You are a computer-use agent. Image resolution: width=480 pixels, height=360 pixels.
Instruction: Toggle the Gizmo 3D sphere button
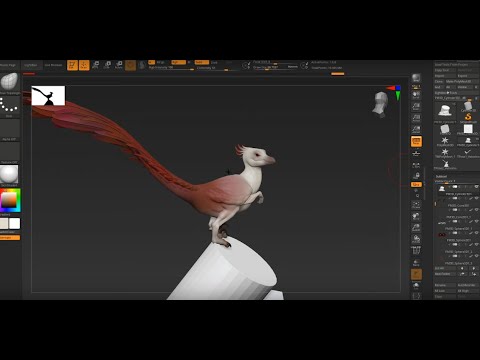coord(130,65)
